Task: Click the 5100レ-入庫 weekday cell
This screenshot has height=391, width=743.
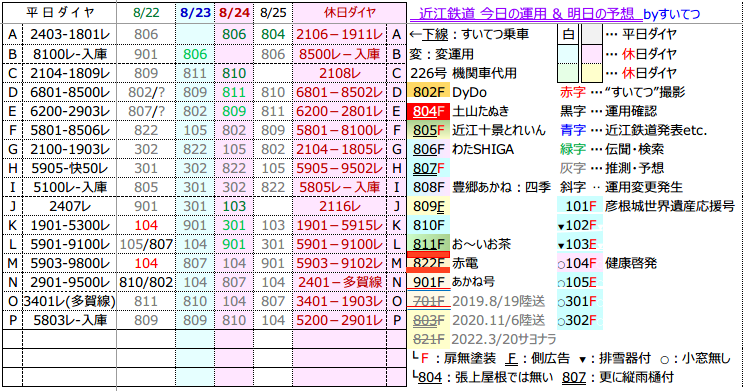Action: pos(70,187)
